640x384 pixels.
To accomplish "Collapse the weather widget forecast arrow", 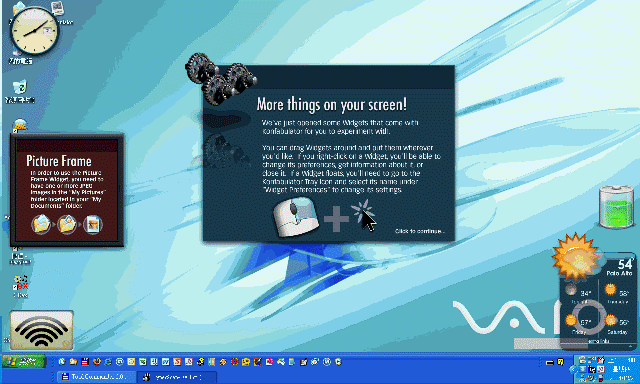I will tap(631, 346).
